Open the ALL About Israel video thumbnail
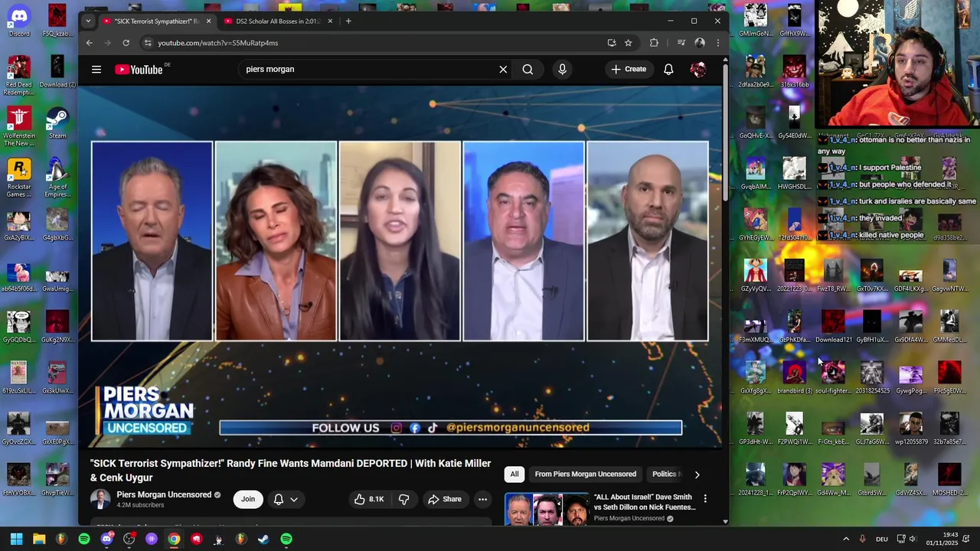Viewport: 980px width, 551px height. tap(547, 510)
